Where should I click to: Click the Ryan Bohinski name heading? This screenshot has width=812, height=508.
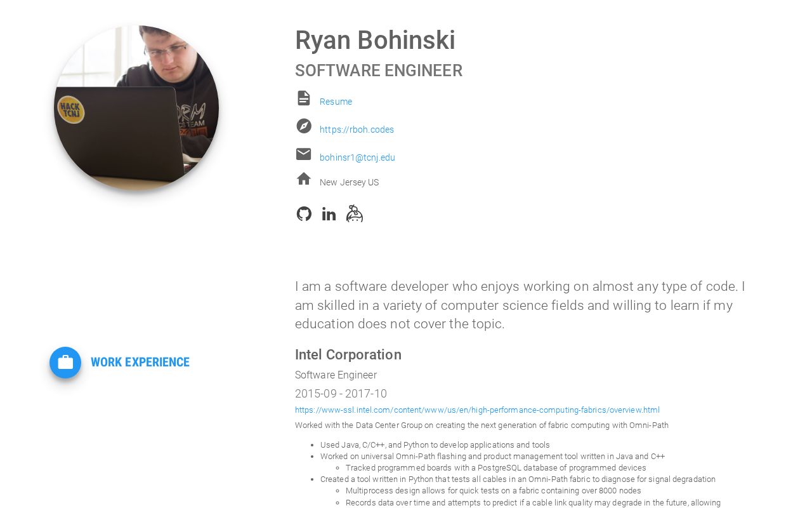tap(375, 40)
